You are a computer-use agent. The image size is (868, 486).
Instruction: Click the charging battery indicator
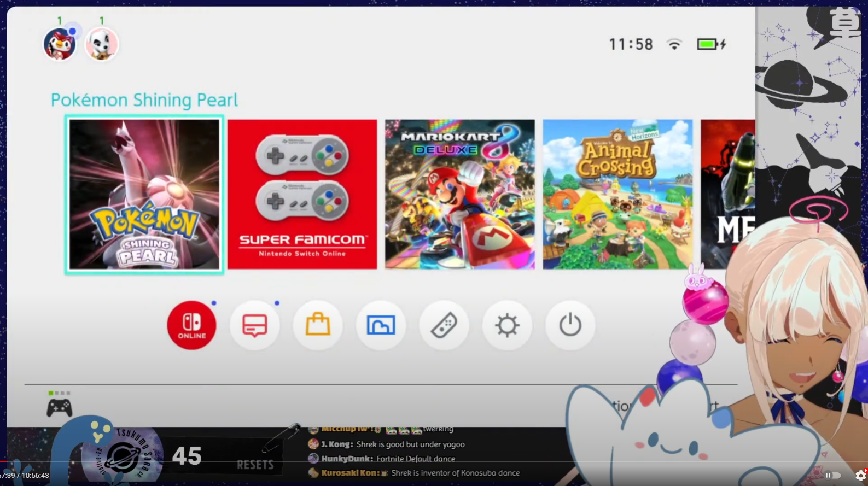tap(711, 44)
